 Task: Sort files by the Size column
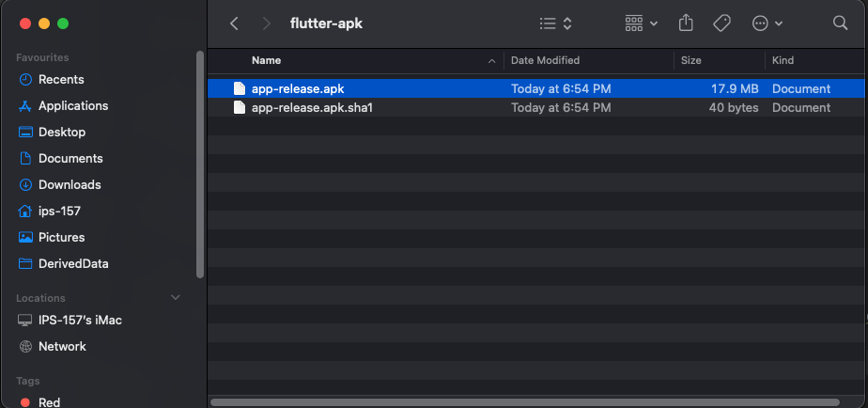(x=691, y=60)
